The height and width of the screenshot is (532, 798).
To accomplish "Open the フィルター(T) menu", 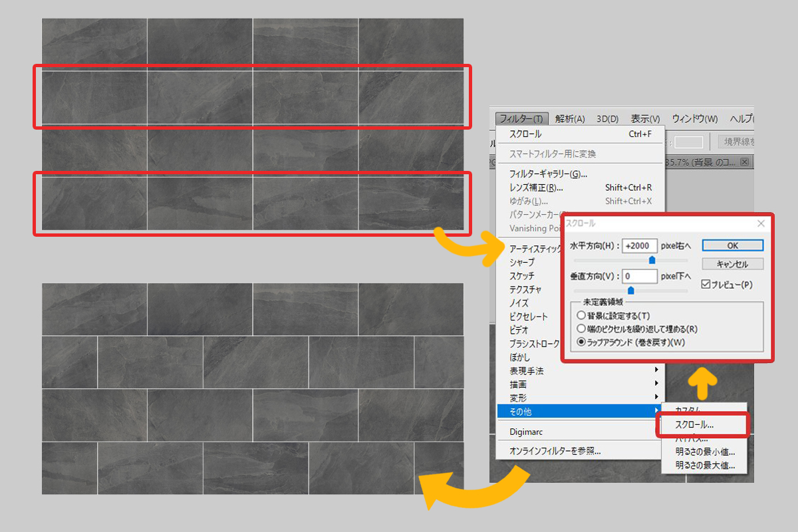I will [521, 119].
